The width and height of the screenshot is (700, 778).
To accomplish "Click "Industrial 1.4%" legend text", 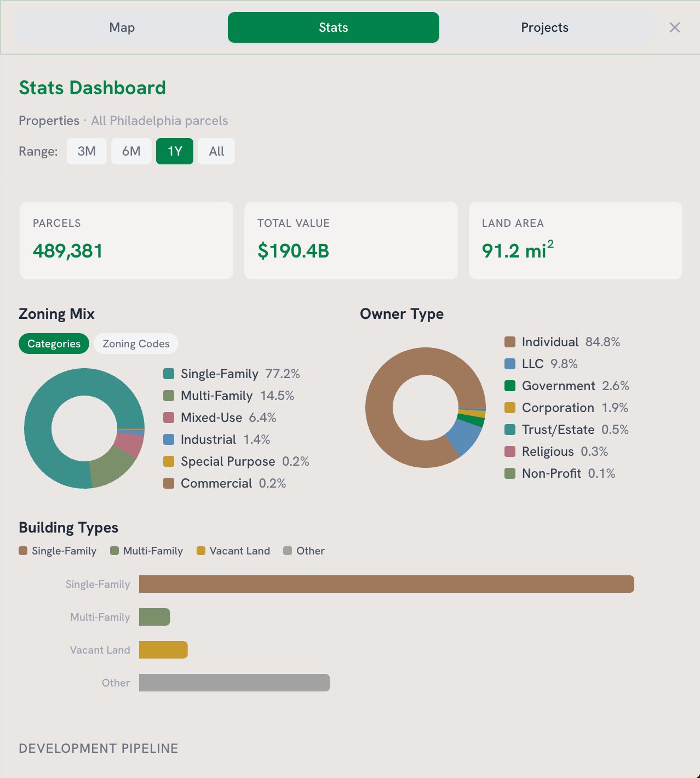I will 226,439.
